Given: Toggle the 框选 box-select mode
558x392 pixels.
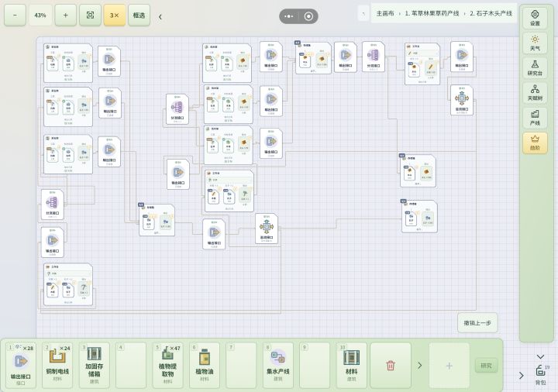Looking at the screenshot, I should pyautogui.click(x=139, y=15).
